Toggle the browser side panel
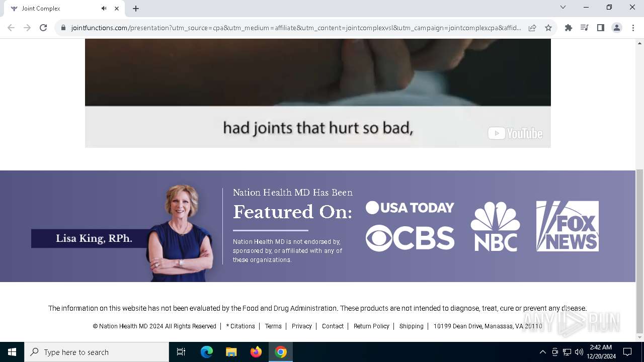 coord(601,28)
